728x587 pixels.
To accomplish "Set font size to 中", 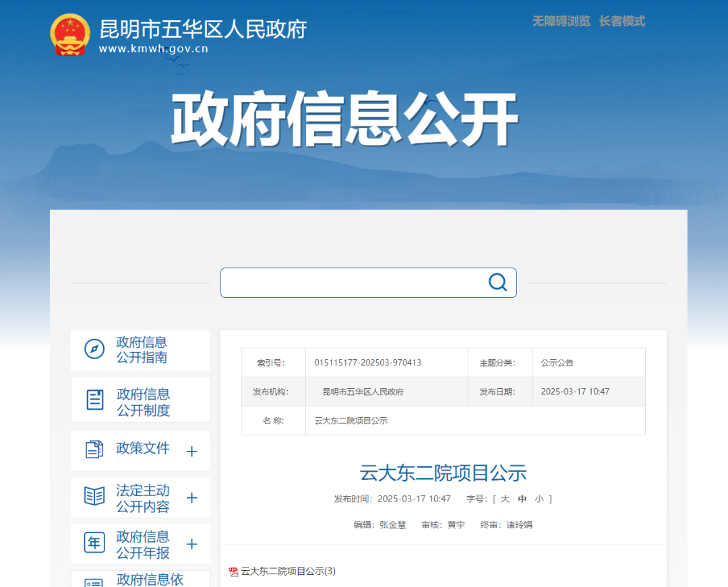I will (x=522, y=499).
